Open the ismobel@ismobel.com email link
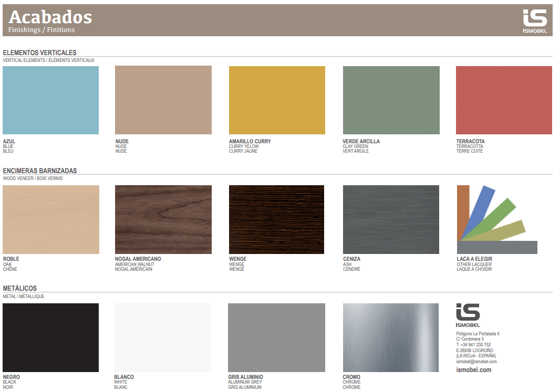 coord(476,362)
